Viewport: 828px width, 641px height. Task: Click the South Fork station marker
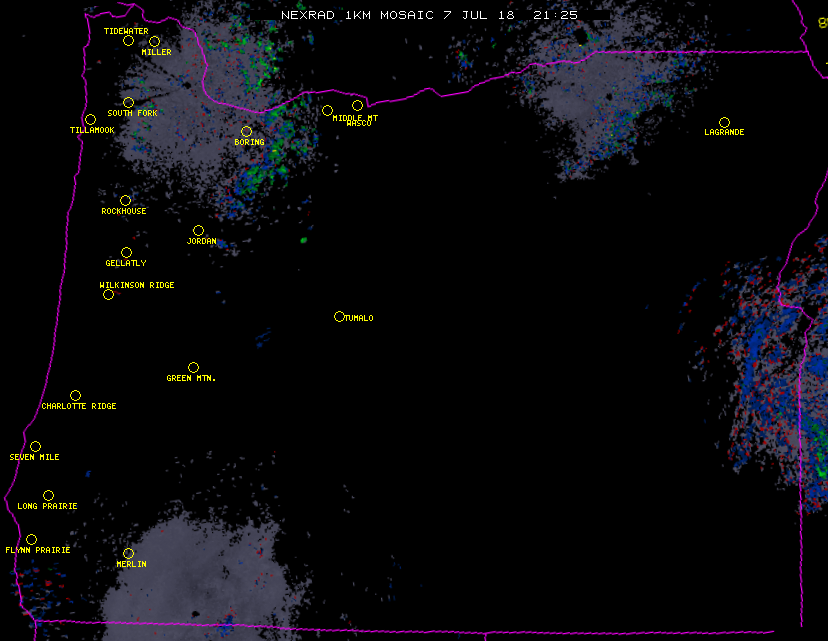(x=128, y=102)
